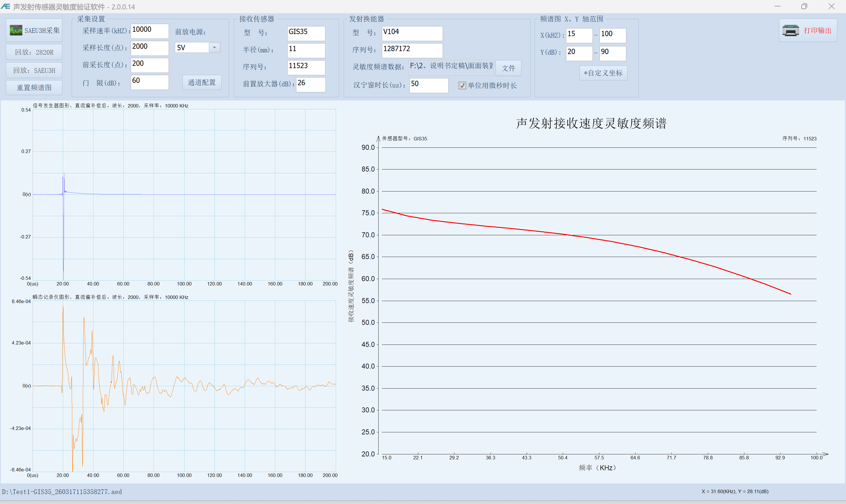Browse sensitivity data with the 文件 button
The height and width of the screenshot is (504, 846).
pyautogui.click(x=508, y=68)
